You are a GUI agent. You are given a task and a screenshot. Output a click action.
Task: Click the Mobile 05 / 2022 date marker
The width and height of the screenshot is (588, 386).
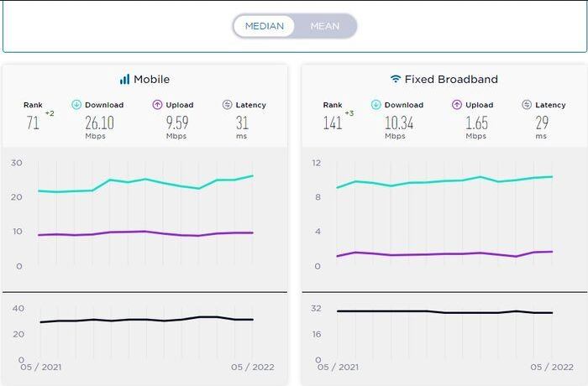pyautogui.click(x=251, y=367)
